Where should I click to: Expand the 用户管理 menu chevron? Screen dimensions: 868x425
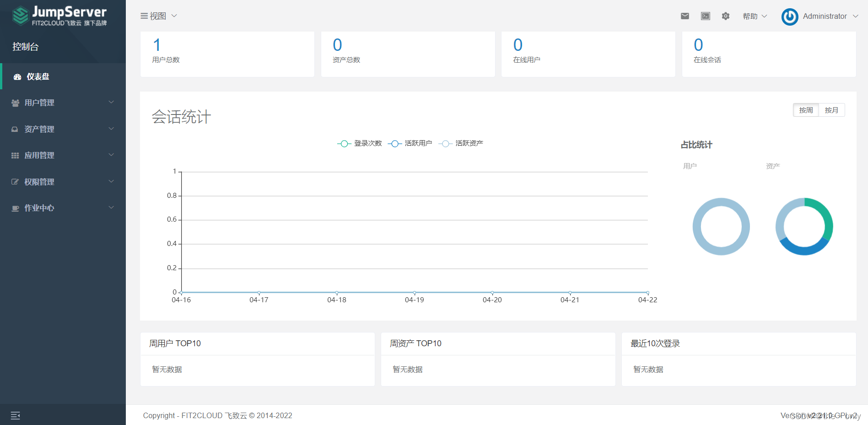(111, 102)
